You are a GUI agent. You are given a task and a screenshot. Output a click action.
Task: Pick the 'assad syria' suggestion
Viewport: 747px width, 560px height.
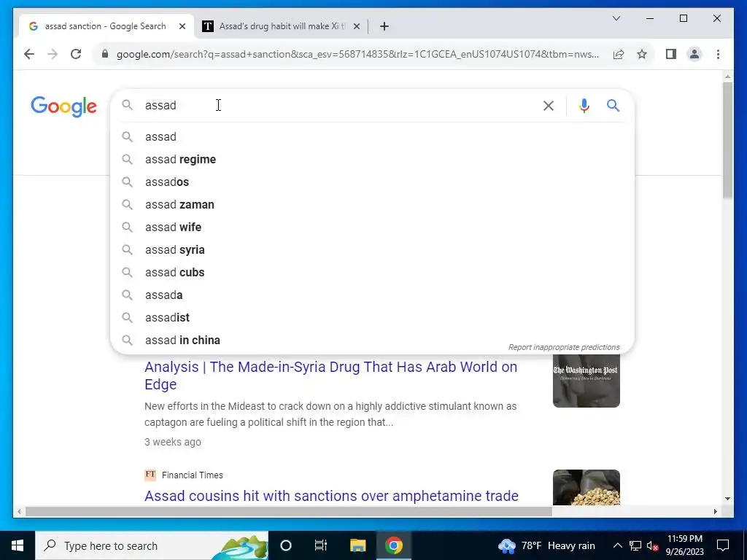coord(372,249)
